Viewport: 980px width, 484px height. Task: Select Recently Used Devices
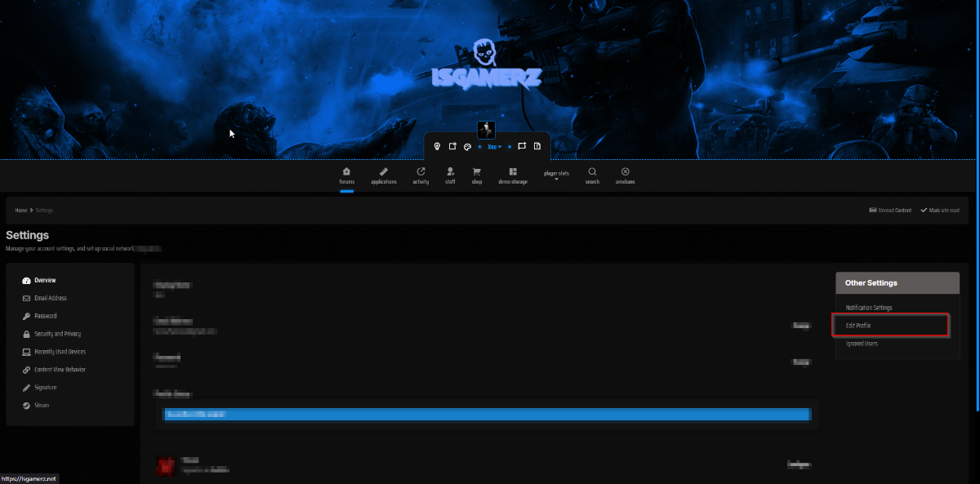click(x=60, y=352)
